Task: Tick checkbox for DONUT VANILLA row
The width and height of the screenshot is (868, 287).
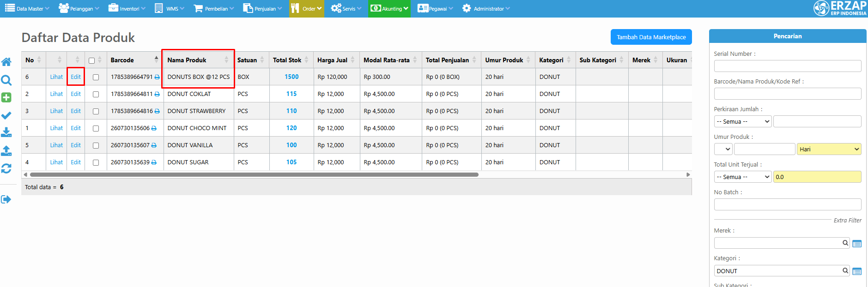Action: [x=96, y=145]
